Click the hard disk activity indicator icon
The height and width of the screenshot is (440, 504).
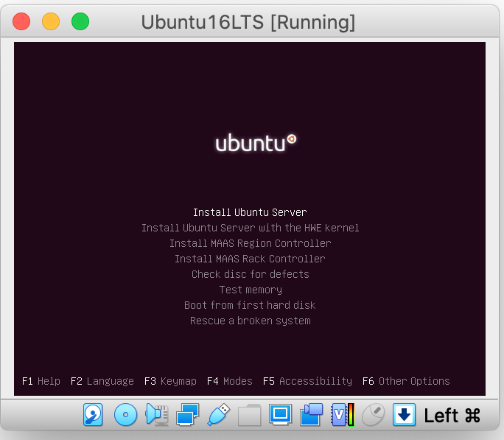[93, 415]
